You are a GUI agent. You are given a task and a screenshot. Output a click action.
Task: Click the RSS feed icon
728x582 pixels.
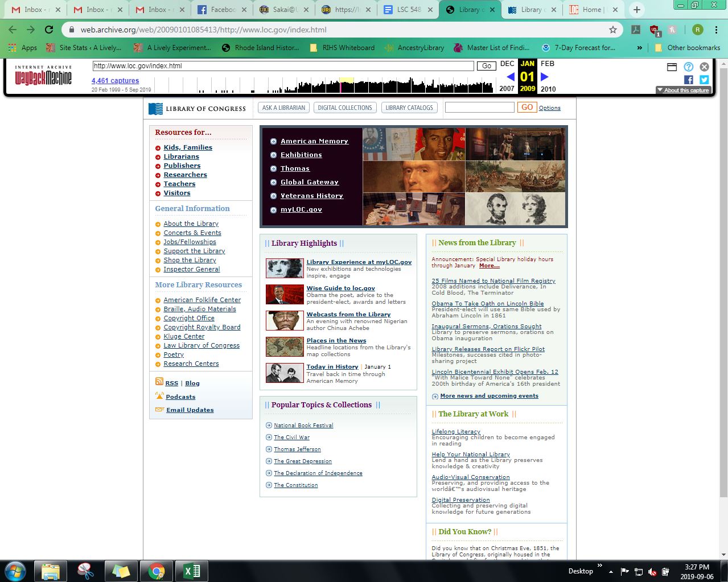(x=159, y=382)
